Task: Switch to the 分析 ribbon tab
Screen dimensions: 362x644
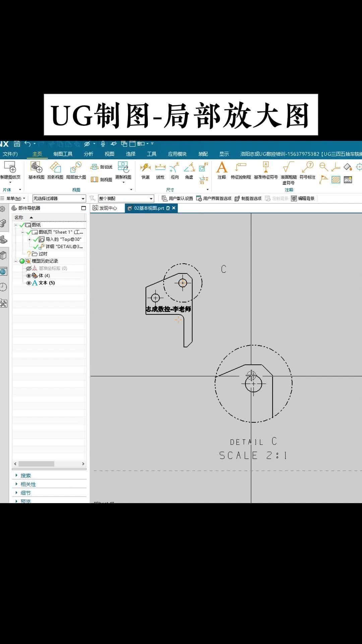Action: click(88, 154)
